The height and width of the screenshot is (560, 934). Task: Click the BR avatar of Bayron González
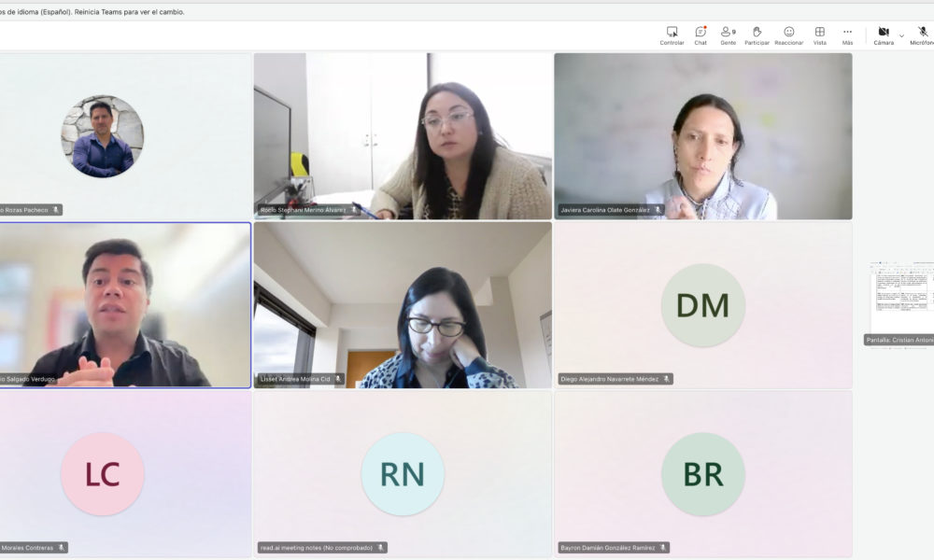tap(703, 474)
